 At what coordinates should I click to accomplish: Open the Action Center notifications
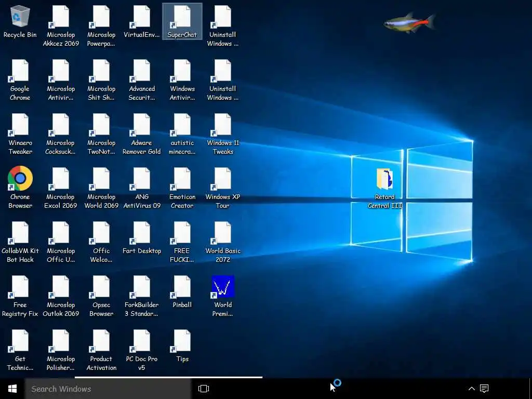coord(484,389)
